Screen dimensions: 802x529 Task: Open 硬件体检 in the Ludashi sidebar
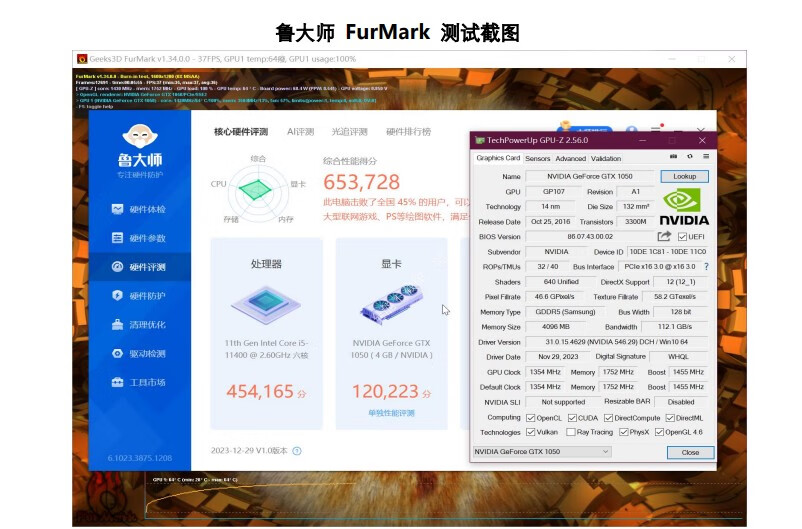tap(139, 209)
